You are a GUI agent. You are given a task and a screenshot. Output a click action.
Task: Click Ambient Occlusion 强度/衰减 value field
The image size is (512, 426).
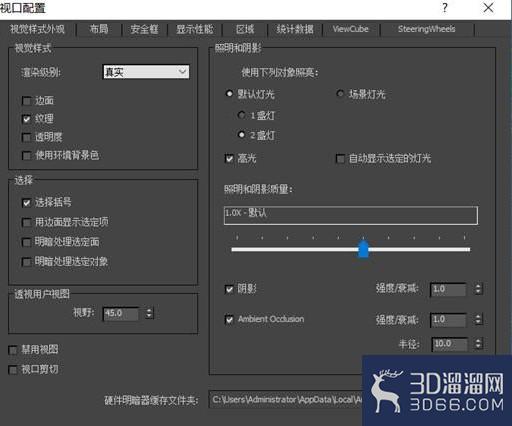(x=448, y=320)
